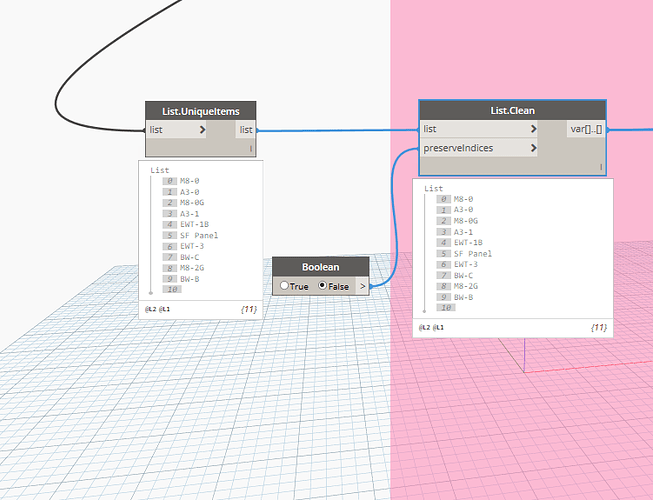Click the {11} count in List.Clean preview
Viewport: 653px width, 500px height.
(599, 328)
